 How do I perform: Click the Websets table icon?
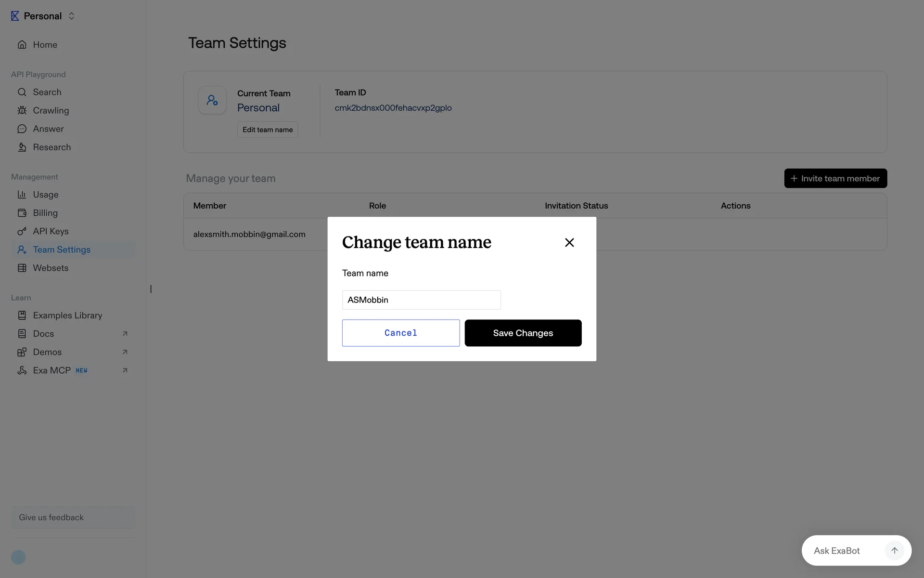click(x=22, y=268)
